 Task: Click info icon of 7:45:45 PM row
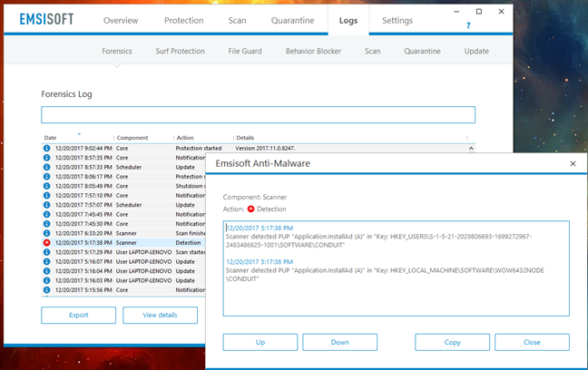46,214
